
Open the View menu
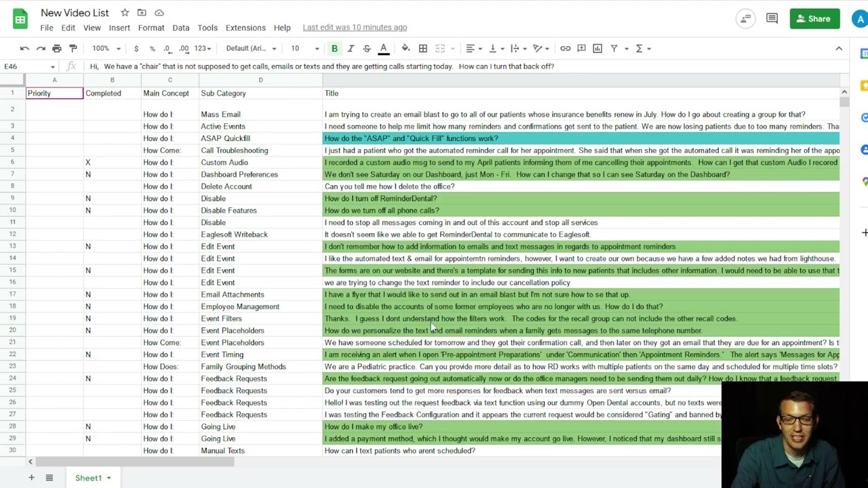click(92, 28)
